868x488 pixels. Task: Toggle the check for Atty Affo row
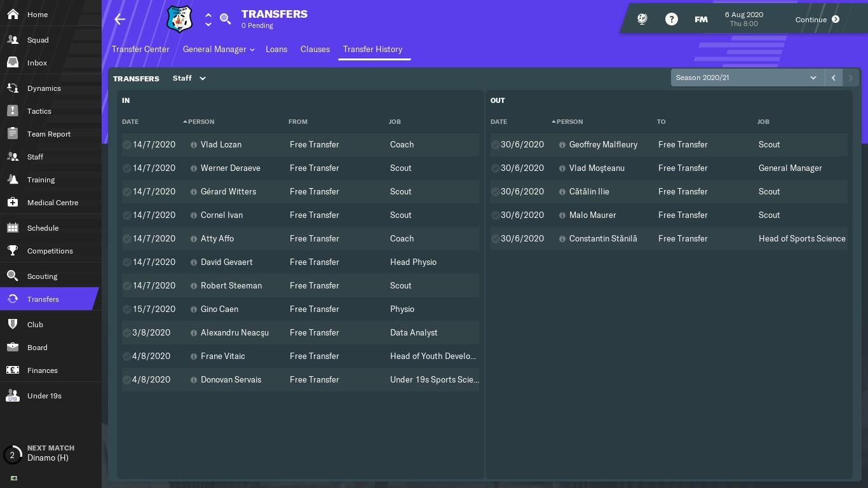(x=127, y=239)
